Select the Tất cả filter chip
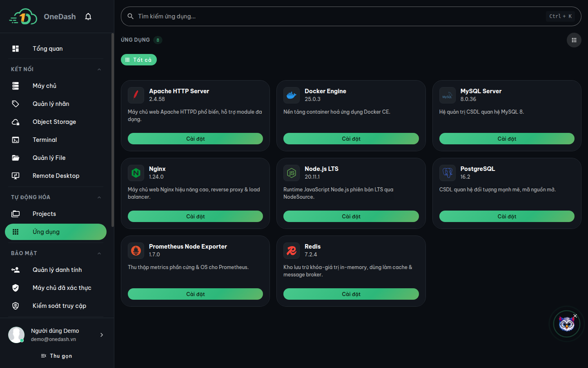This screenshot has height=368, width=588. click(139, 60)
